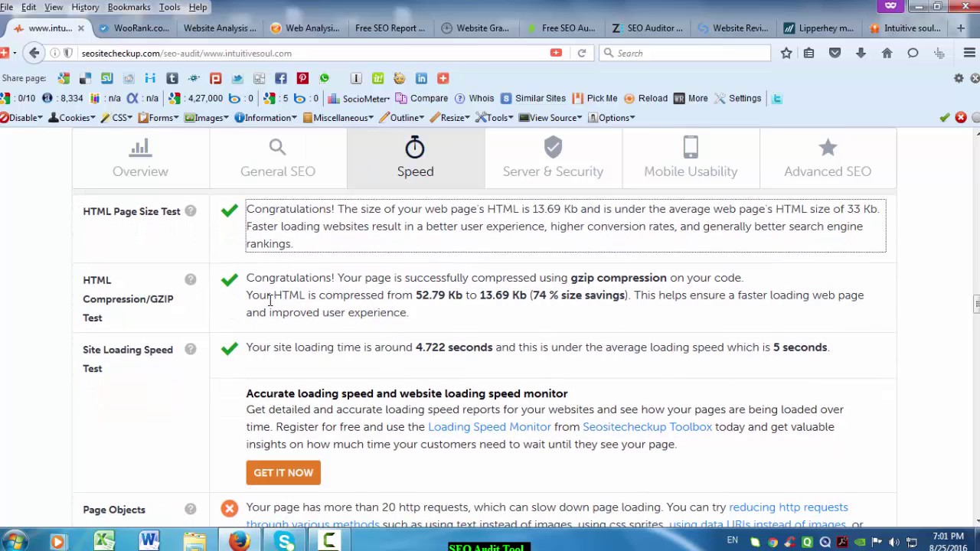Share page via Pinterest icon
This screenshot has height=551, width=980.
302,78
